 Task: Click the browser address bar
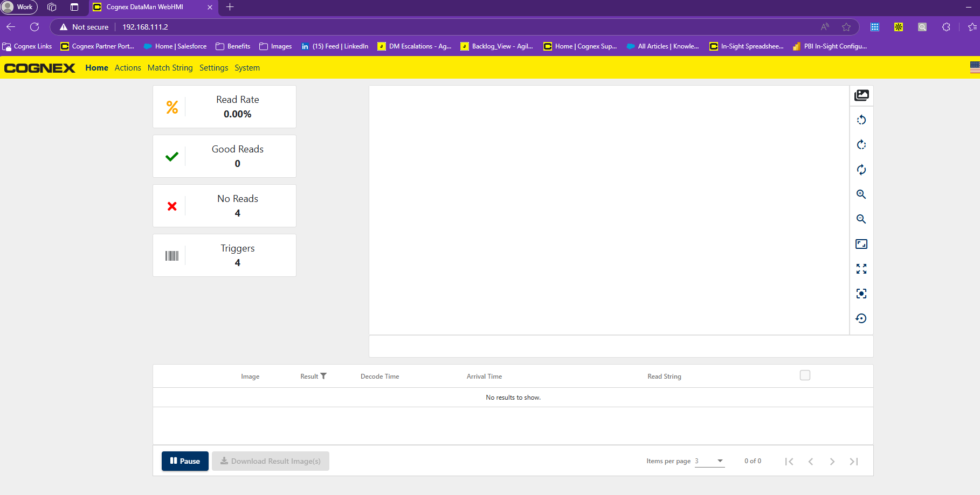(431, 27)
